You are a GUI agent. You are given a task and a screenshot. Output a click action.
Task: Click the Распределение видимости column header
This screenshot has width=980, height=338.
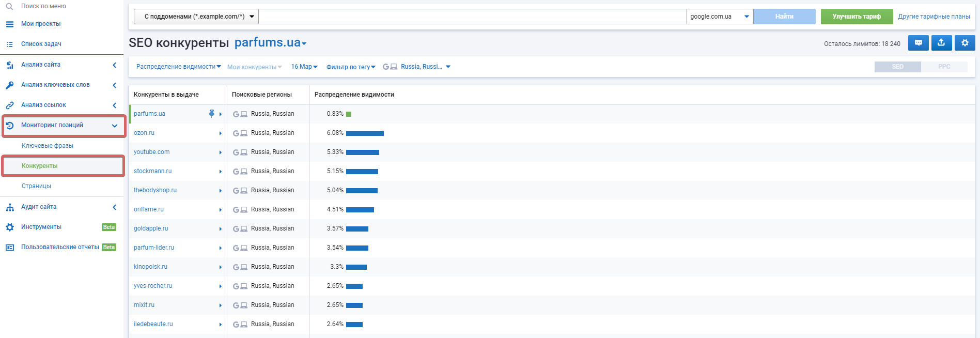[x=354, y=95]
